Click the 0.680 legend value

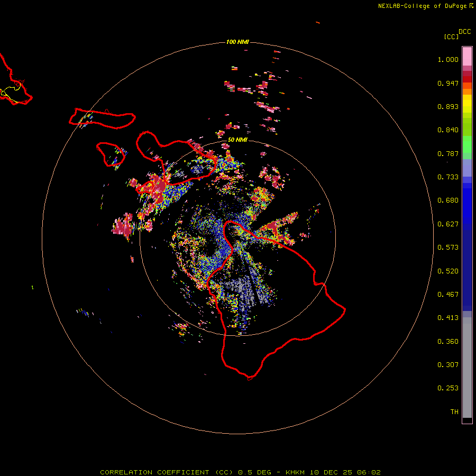pyautogui.click(x=448, y=200)
